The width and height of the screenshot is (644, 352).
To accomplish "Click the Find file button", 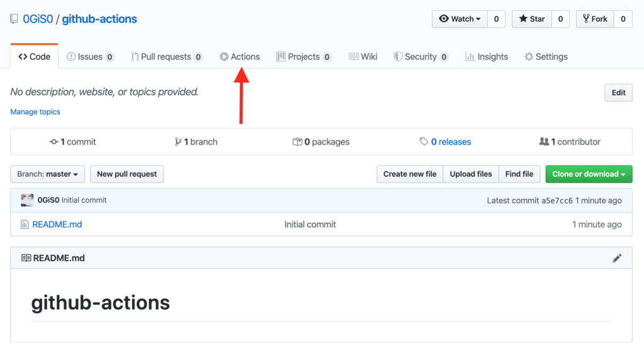I will coord(519,174).
